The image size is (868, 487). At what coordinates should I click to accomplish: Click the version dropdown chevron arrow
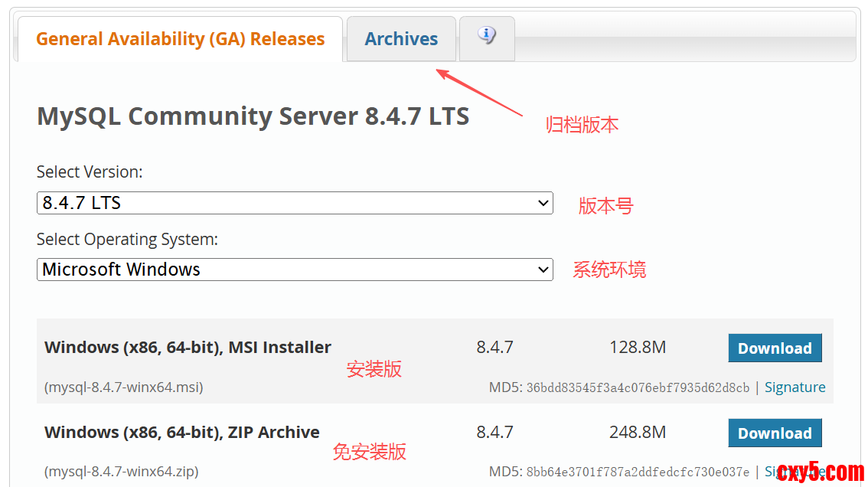[x=543, y=203]
